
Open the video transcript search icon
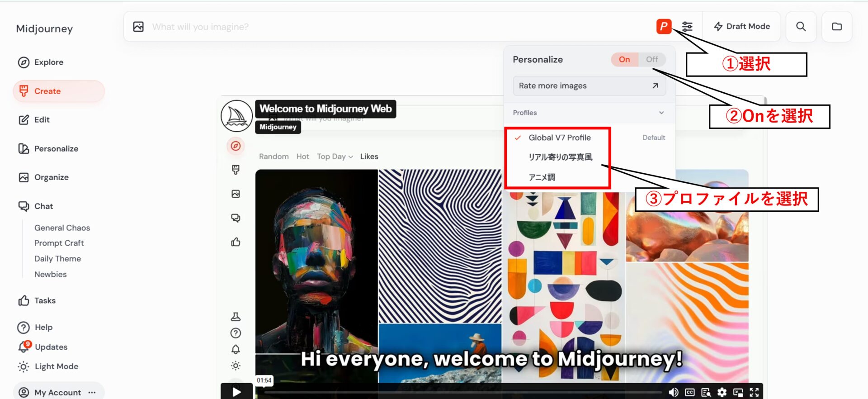coord(706,392)
